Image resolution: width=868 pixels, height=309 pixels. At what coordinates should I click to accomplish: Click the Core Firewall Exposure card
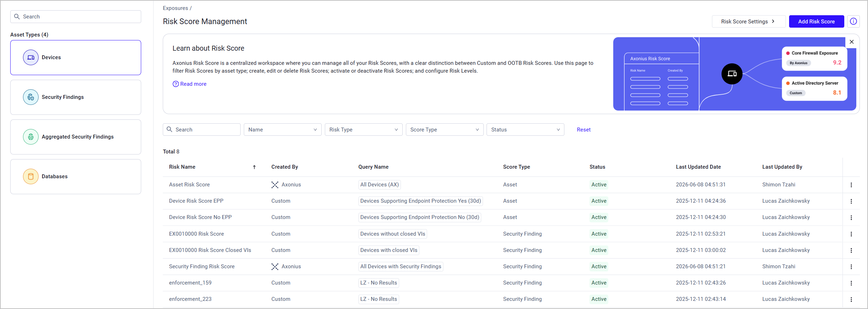coord(814,58)
